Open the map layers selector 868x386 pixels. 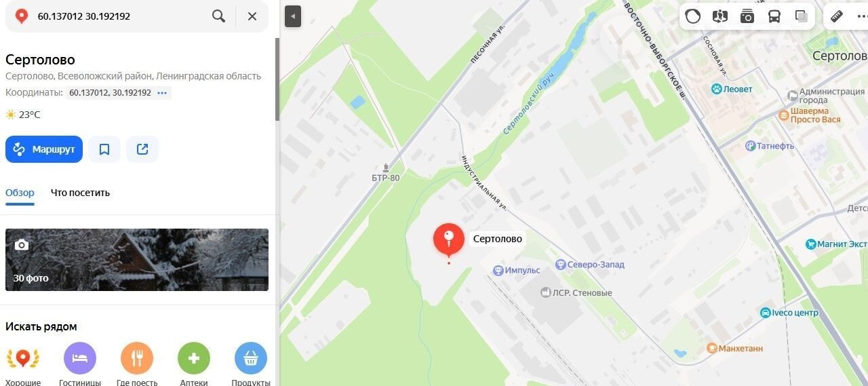pyautogui.click(x=802, y=16)
